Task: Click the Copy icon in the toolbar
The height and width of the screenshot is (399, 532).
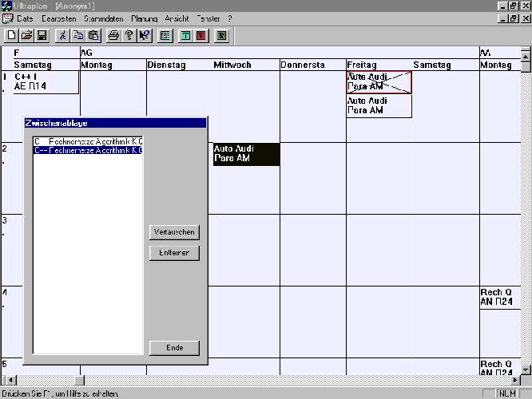Action: click(77, 35)
